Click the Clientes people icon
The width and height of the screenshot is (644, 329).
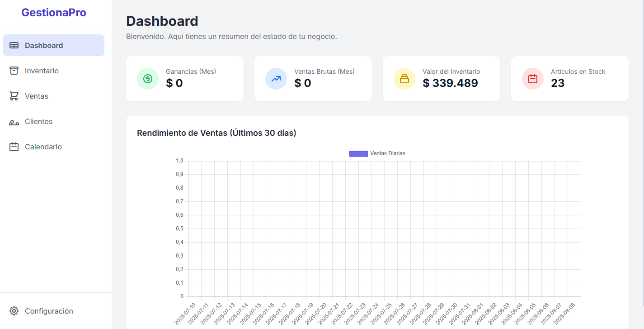coord(14,121)
